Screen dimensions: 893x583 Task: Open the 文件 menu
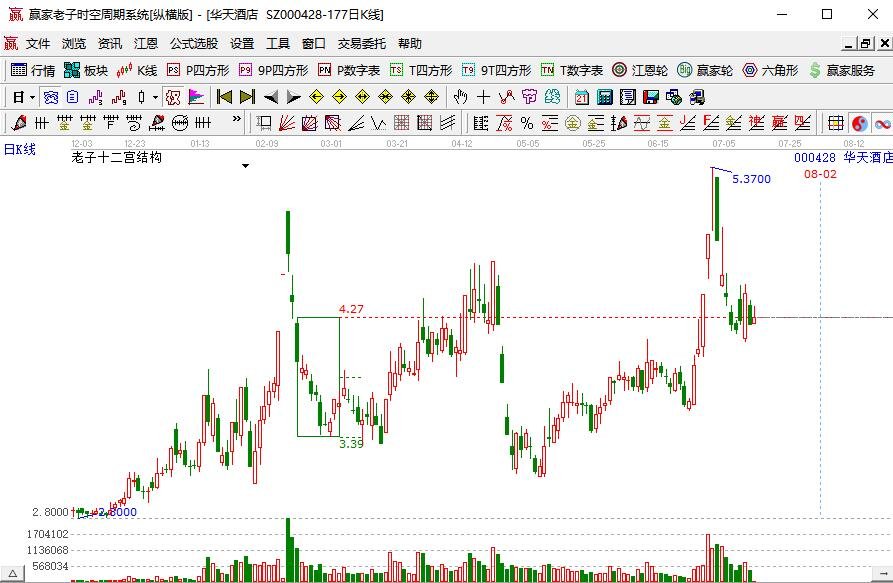click(38, 43)
